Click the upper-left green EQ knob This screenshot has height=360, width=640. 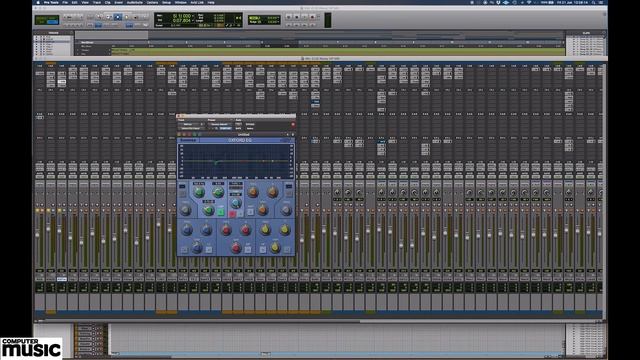[x=199, y=192]
